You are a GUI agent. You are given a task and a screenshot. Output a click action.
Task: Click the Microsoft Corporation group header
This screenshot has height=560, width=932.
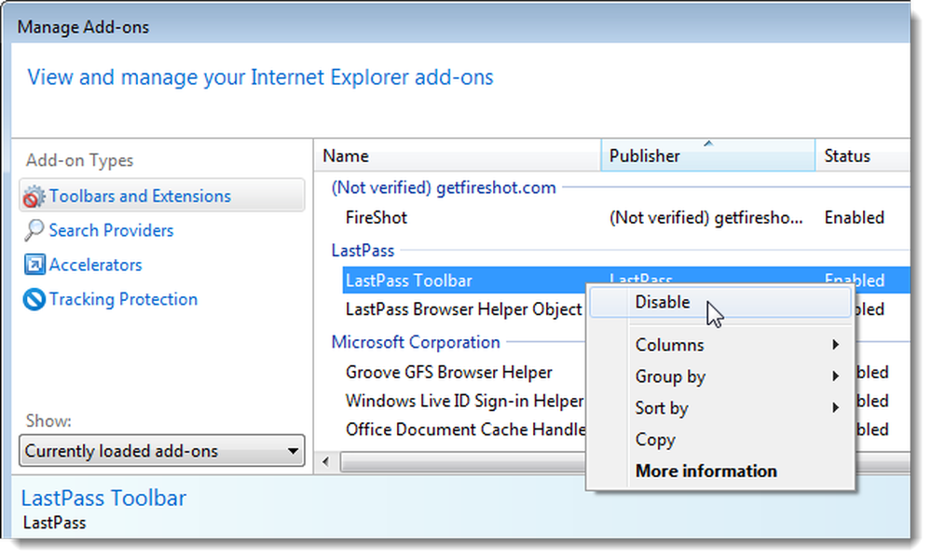click(416, 342)
